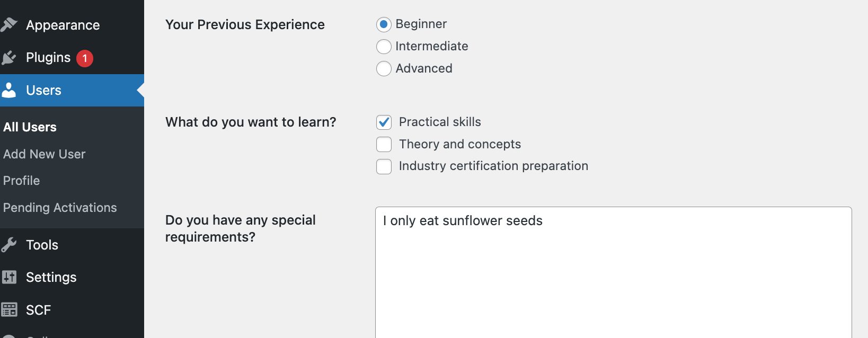Screen dimensions: 868x338
Task: Go to Add New User
Action: [44, 154]
